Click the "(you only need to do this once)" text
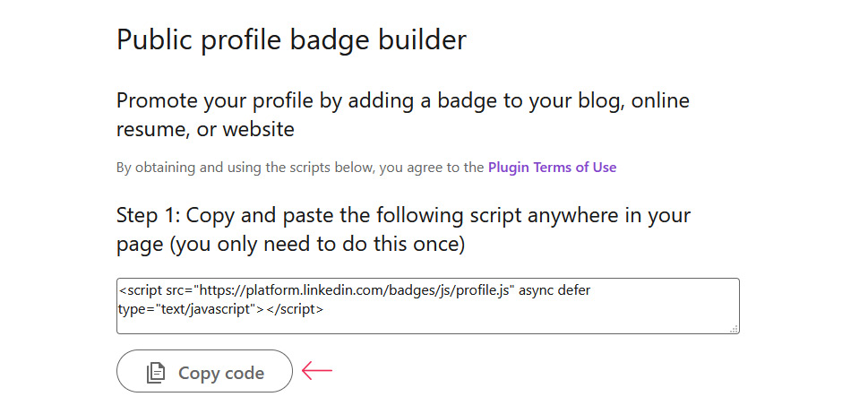The height and width of the screenshot is (414, 868). point(316,244)
